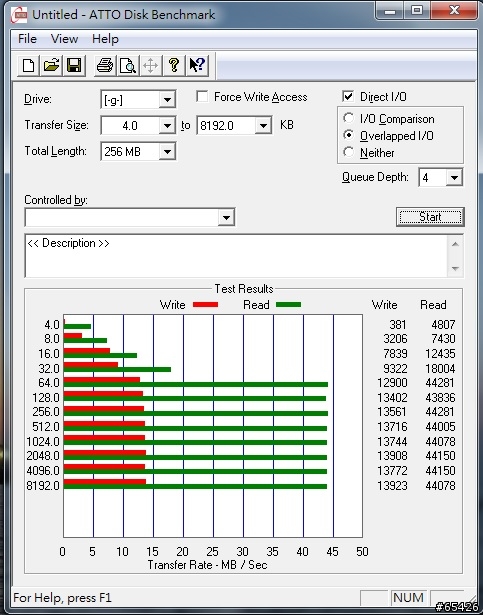Image resolution: width=483 pixels, height=615 pixels.
Task: Click the Transfer Rate - MB / Sec axis label
Action: tap(208, 565)
